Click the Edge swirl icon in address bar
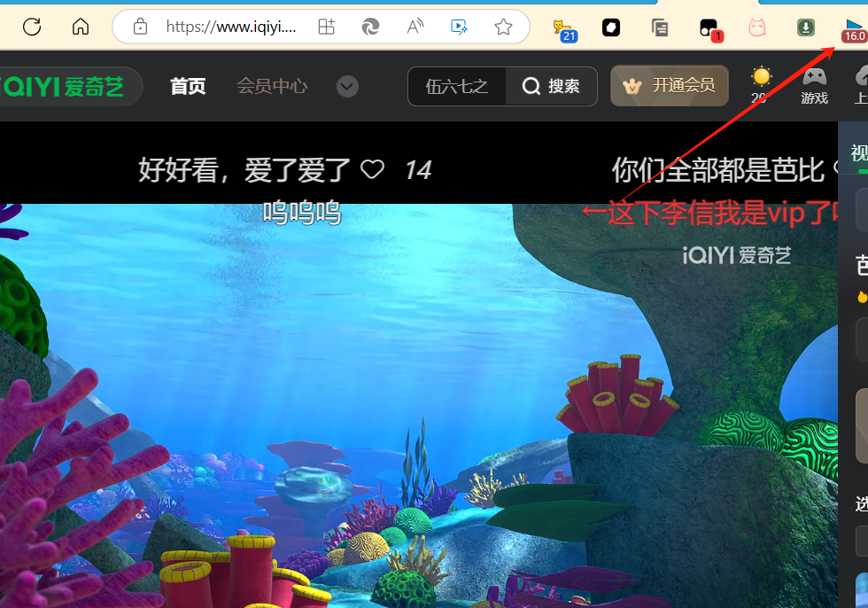868x608 pixels. [370, 27]
